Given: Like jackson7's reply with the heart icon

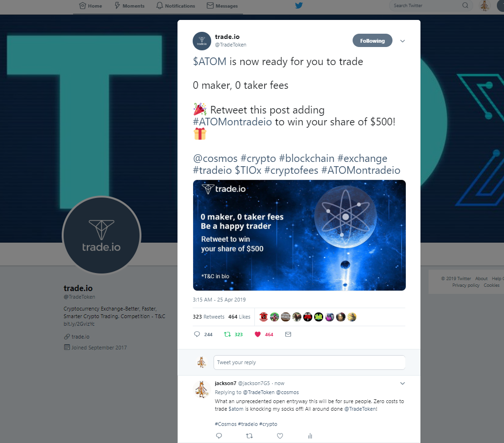Looking at the screenshot, I should tap(280, 436).
